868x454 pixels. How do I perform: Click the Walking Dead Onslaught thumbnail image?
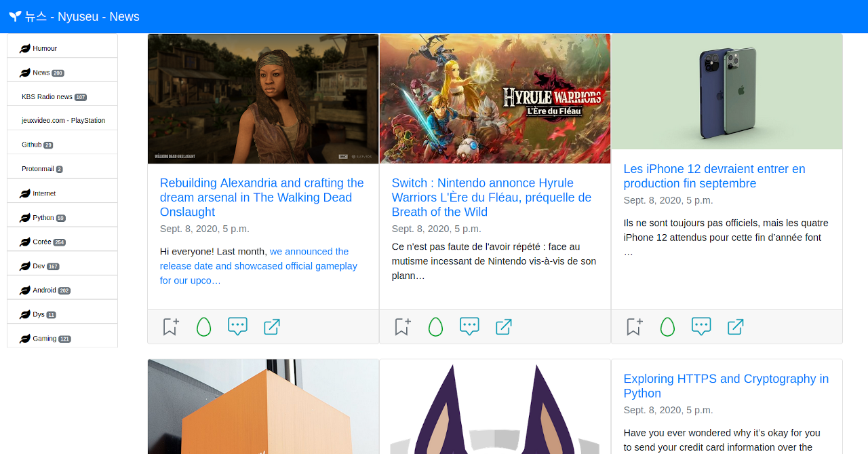(263, 99)
